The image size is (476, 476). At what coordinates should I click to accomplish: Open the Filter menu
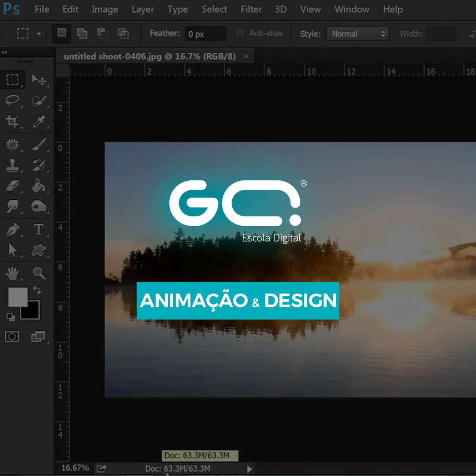coord(251,9)
